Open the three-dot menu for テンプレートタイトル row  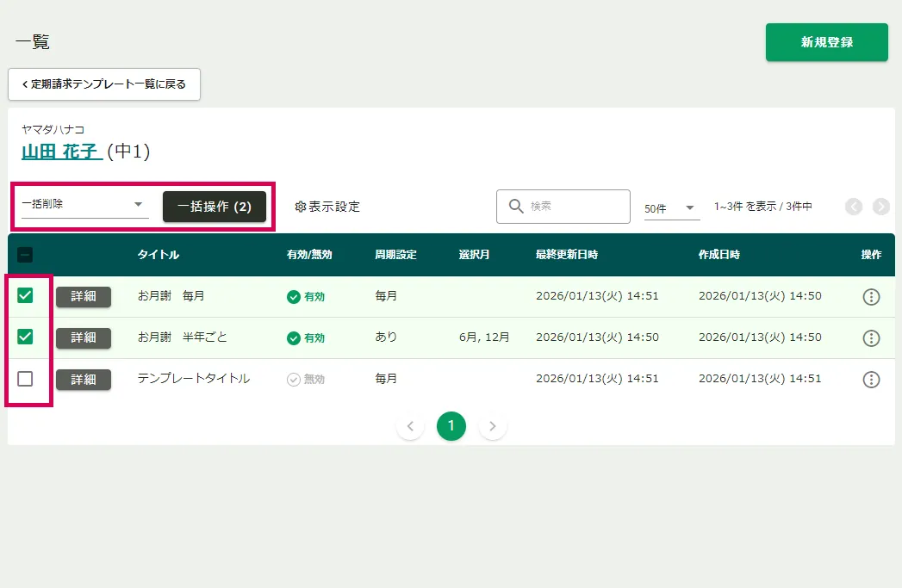(x=871, y=380)
